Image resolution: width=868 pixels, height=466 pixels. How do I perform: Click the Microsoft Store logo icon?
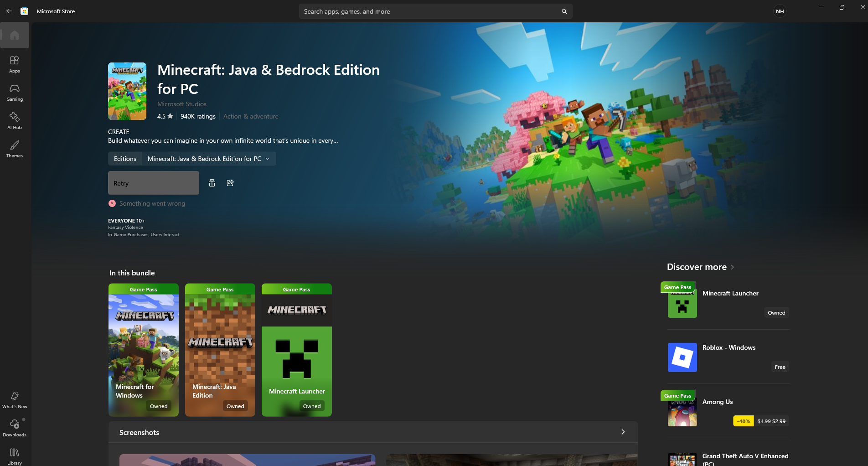pyautogui.click(x=25, y=11)
